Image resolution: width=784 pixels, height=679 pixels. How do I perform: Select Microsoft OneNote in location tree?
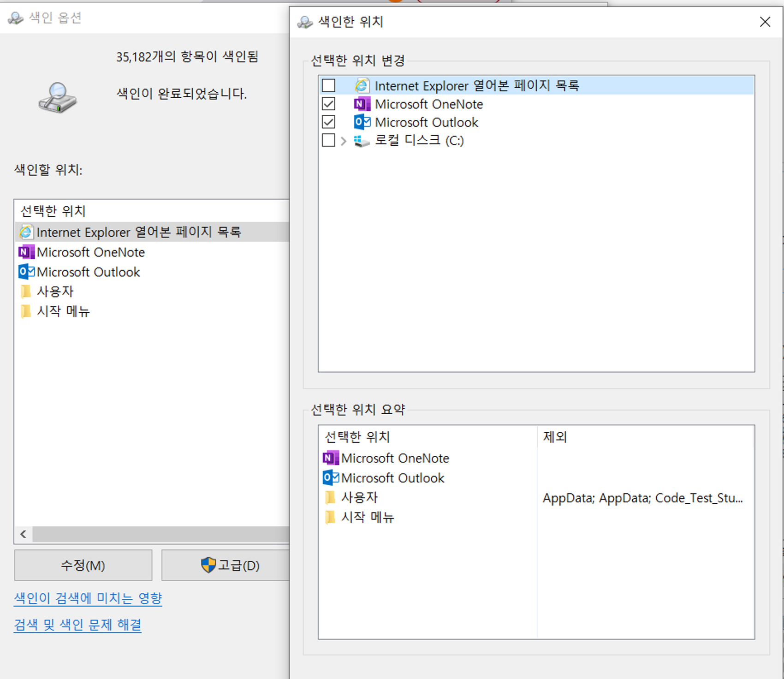[429, 104]
